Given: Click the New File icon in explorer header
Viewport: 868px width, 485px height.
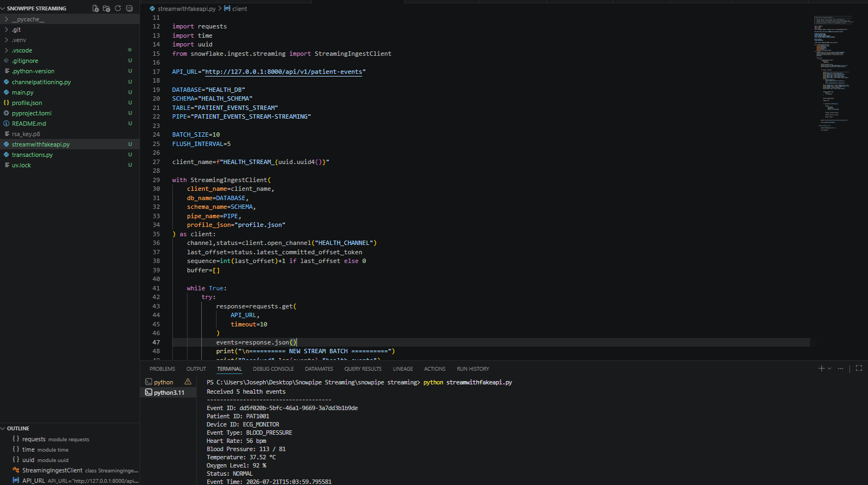Looking at the screenshot, I should coord(96,8).
